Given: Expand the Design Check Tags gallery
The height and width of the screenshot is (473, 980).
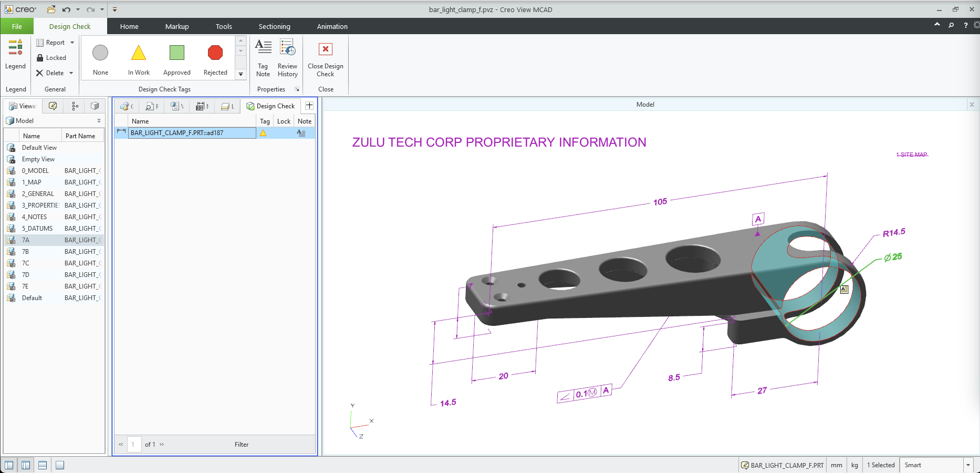Looking at the screenshot, I should click(241, 74).
